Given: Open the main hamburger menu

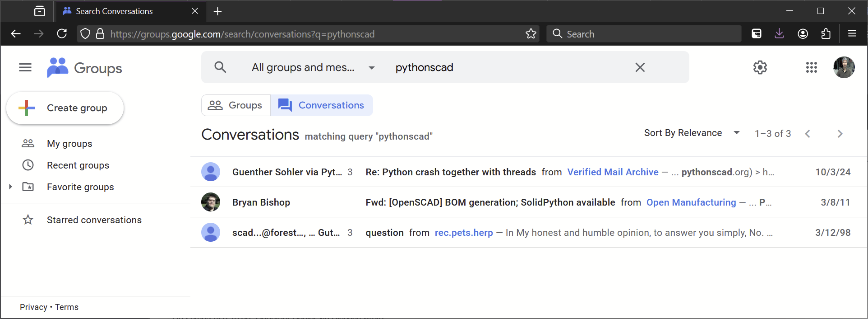Looking at the screenshot, I should (25, 68).
